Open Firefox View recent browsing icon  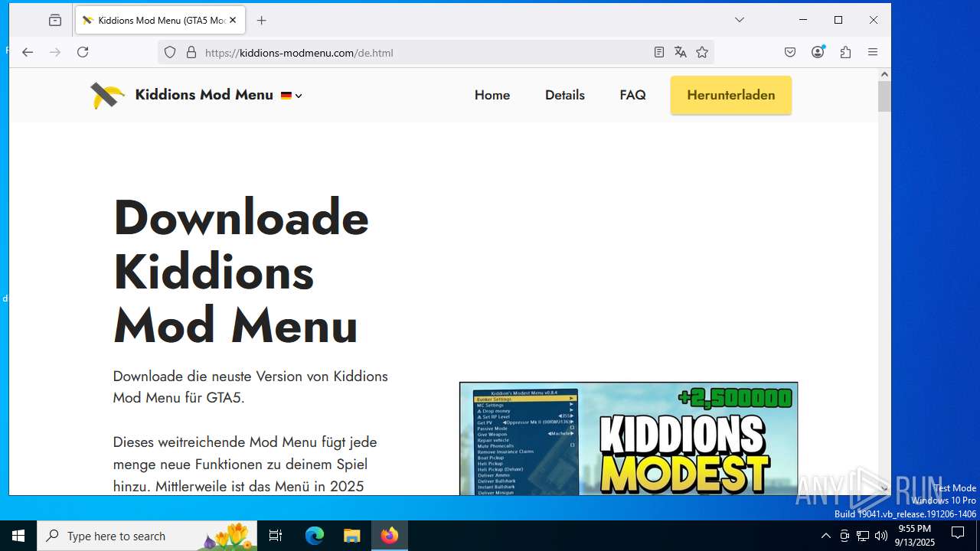55,21
